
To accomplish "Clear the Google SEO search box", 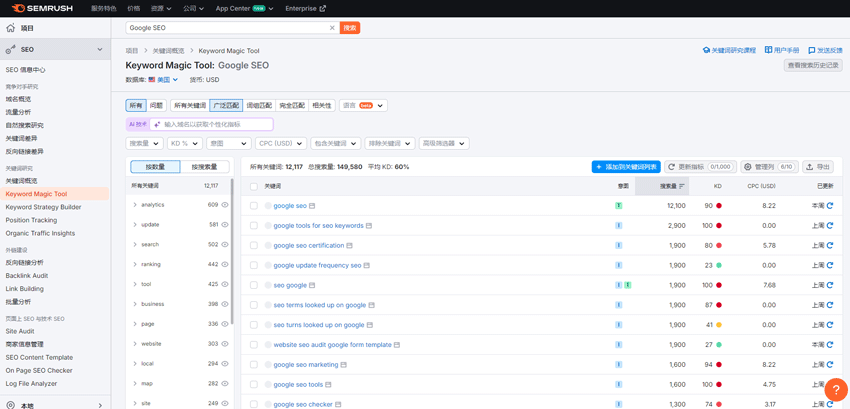I will [332, 28].
